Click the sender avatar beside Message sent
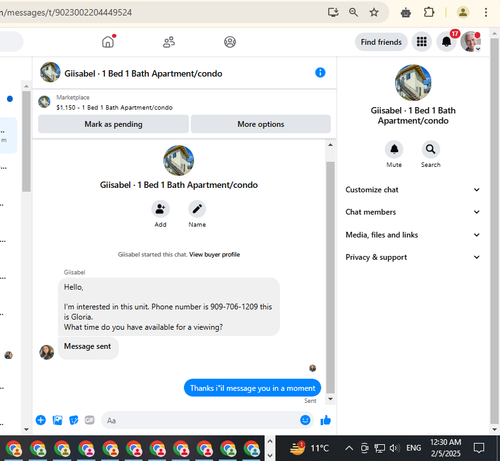This screenshot has width=500, height=461. (47, 352)
